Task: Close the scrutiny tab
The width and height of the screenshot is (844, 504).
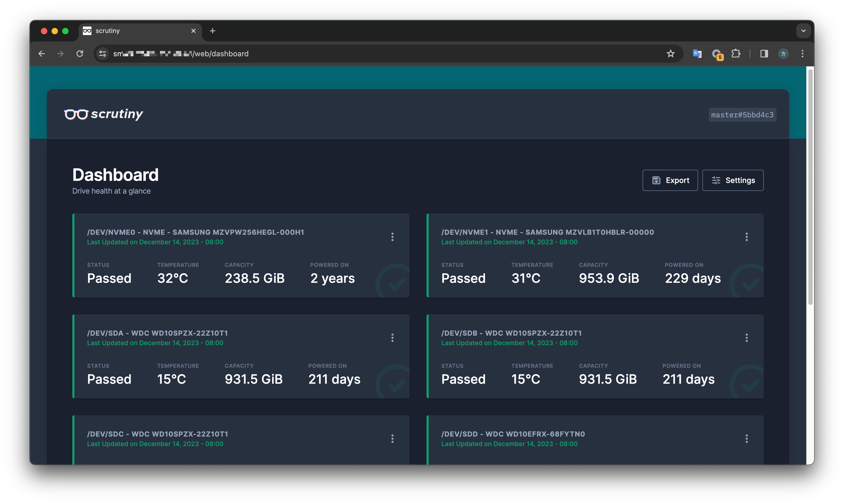Action: click(x=193, y=31)
